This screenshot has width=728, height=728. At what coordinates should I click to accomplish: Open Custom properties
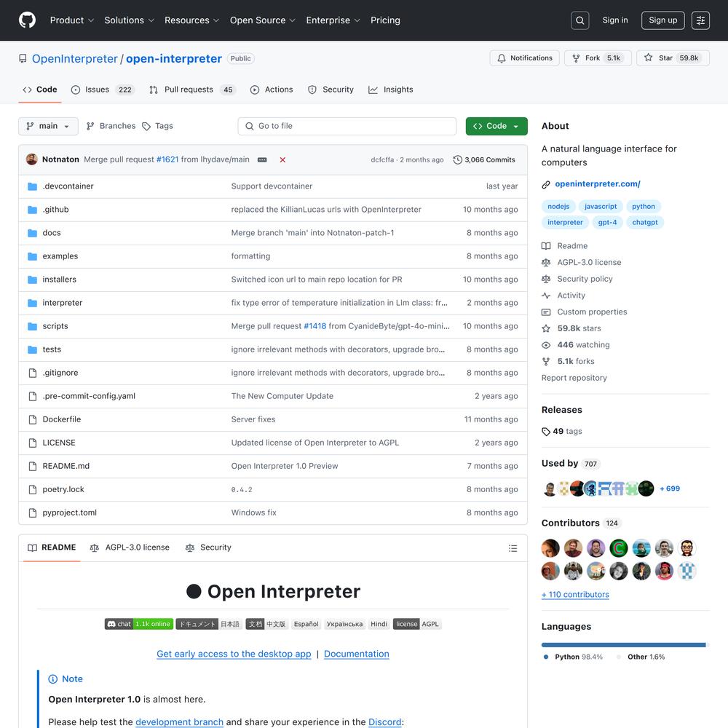(x=584, y=312)
